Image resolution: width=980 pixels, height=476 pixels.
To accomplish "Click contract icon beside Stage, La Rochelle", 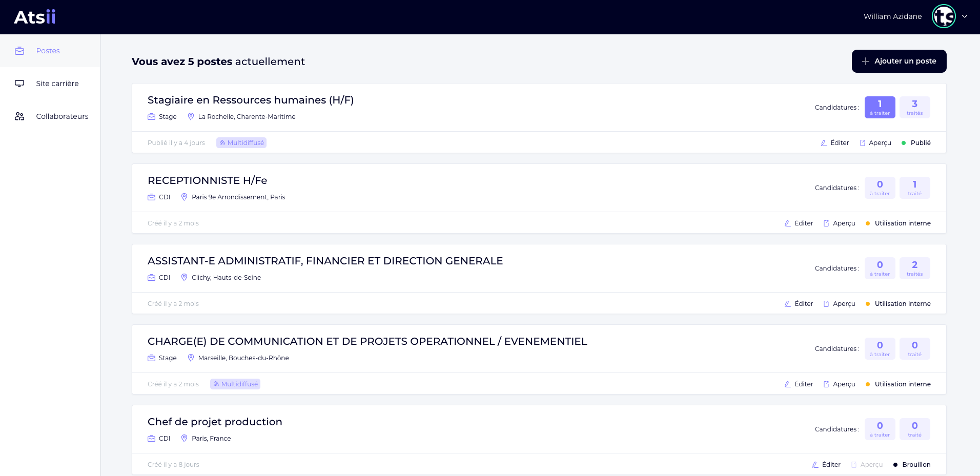I will click(x=152, y=117).
